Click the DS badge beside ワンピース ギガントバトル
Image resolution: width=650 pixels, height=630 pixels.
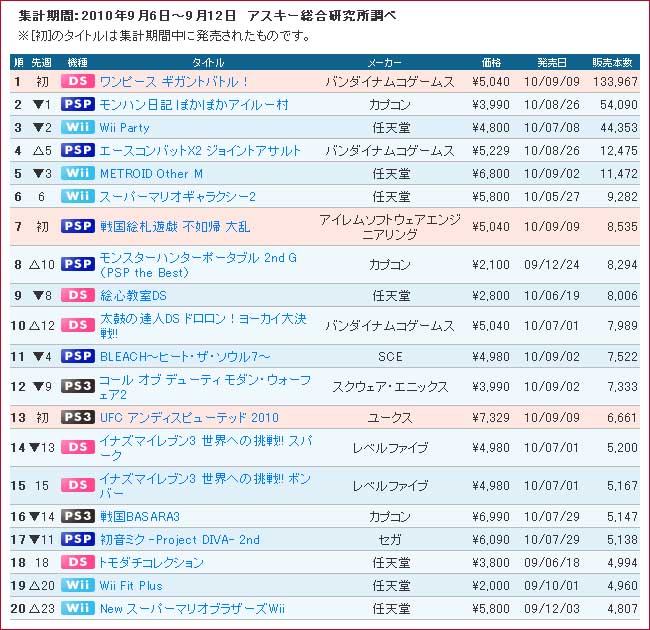(x=78, y=81)
